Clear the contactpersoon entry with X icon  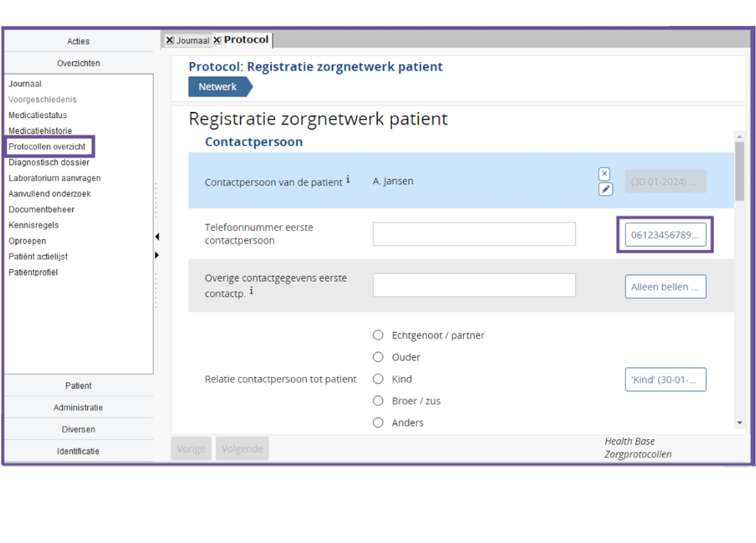point(604,174)
